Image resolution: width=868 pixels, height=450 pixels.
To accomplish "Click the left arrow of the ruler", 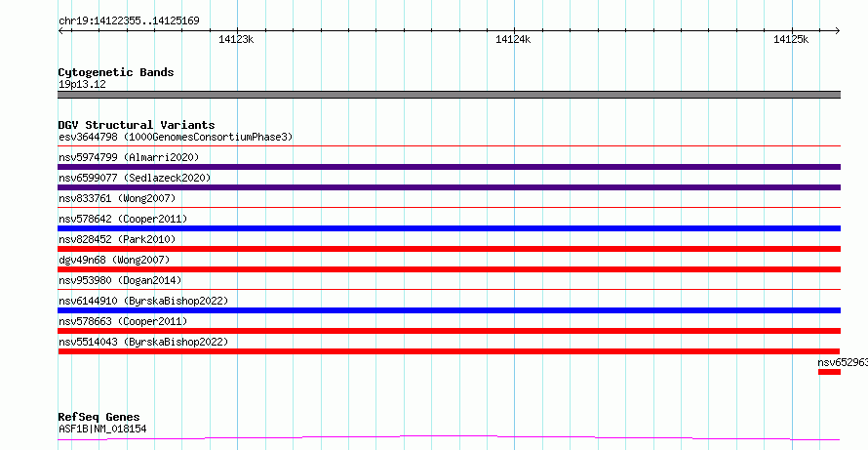I will tap(61, 30).
